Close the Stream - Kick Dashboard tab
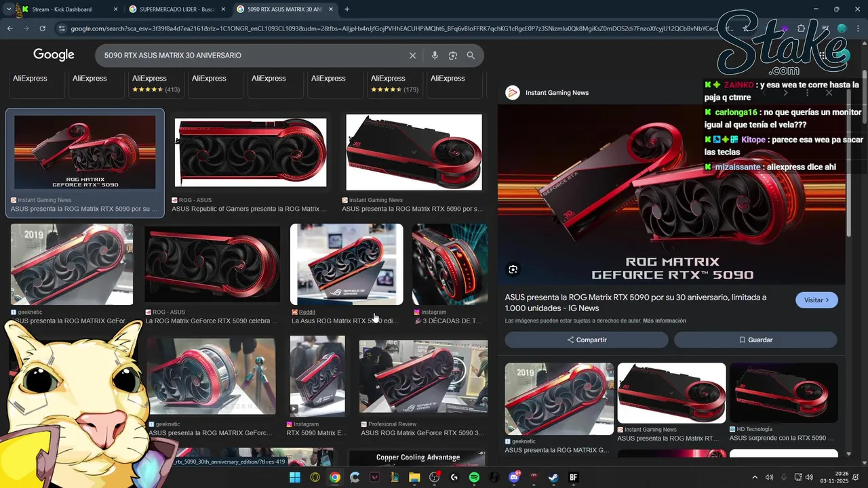Image resolution: width=868 pixels, height=488 pixels. pos(115,9)
